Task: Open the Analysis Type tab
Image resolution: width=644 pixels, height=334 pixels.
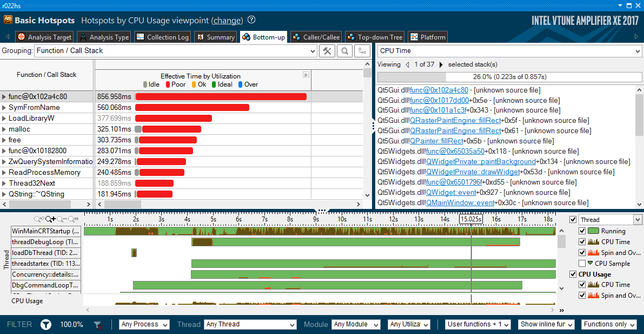Action: (104, 37)
